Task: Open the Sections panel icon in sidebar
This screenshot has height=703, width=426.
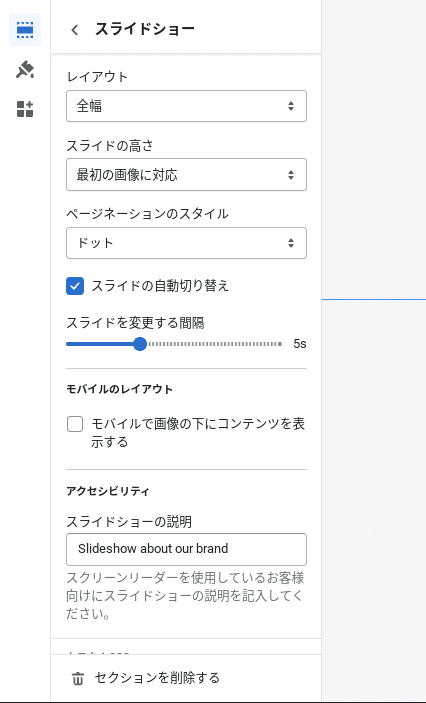Action: [25, 30]
